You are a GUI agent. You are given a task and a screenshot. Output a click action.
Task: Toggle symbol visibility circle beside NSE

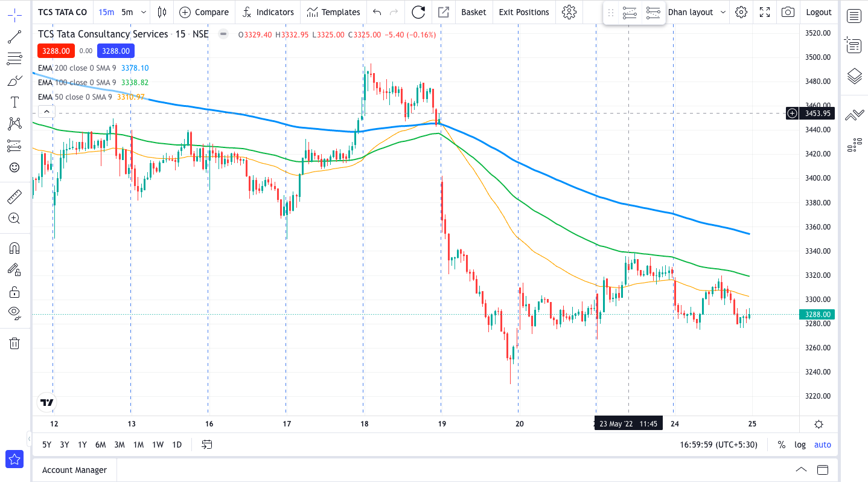pyautogui.click(x=223, y=34)
